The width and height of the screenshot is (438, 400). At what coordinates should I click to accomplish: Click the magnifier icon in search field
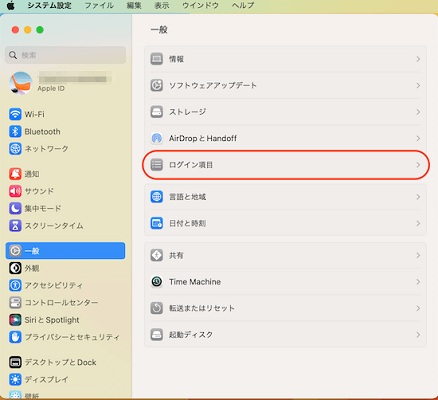13,55
